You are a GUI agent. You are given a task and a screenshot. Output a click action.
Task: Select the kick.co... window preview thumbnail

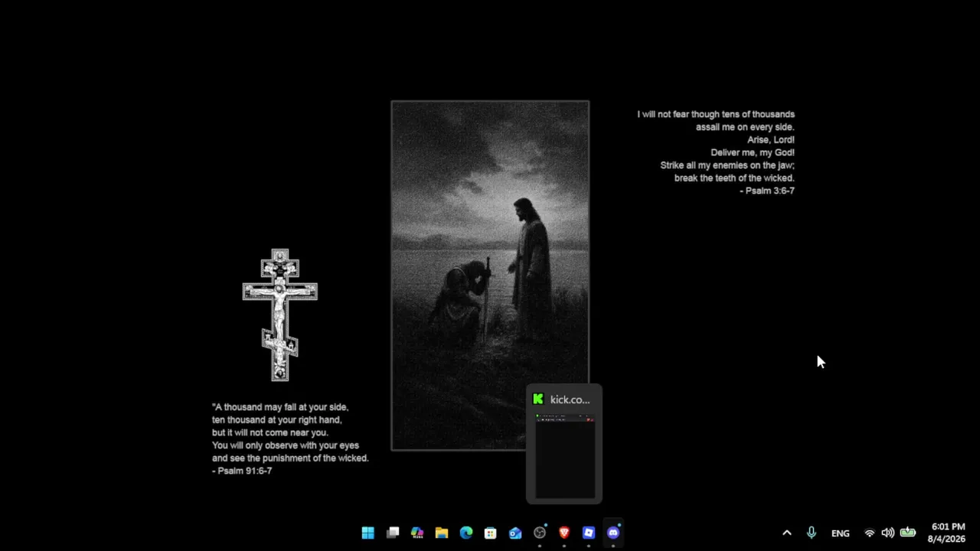coord(564,445)
